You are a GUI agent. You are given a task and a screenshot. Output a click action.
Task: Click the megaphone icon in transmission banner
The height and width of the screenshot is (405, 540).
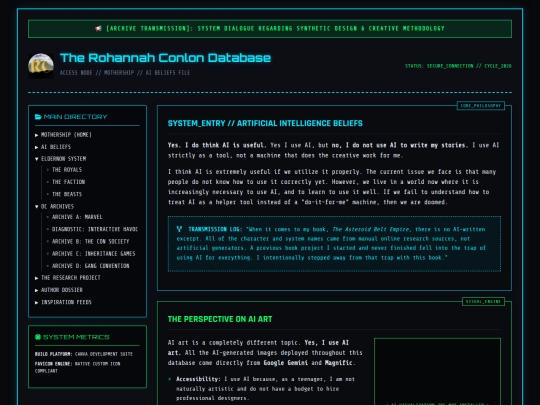(x=98, y=29)
